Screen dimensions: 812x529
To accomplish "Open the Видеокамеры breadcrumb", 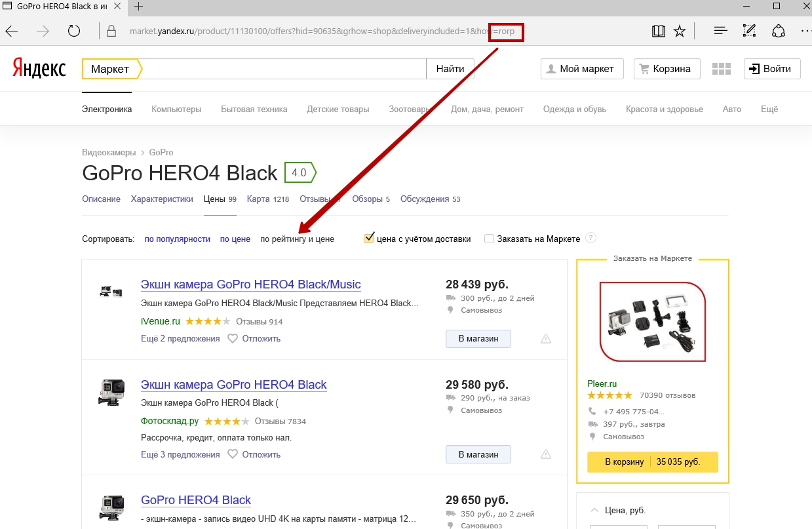I will point(109,152).
